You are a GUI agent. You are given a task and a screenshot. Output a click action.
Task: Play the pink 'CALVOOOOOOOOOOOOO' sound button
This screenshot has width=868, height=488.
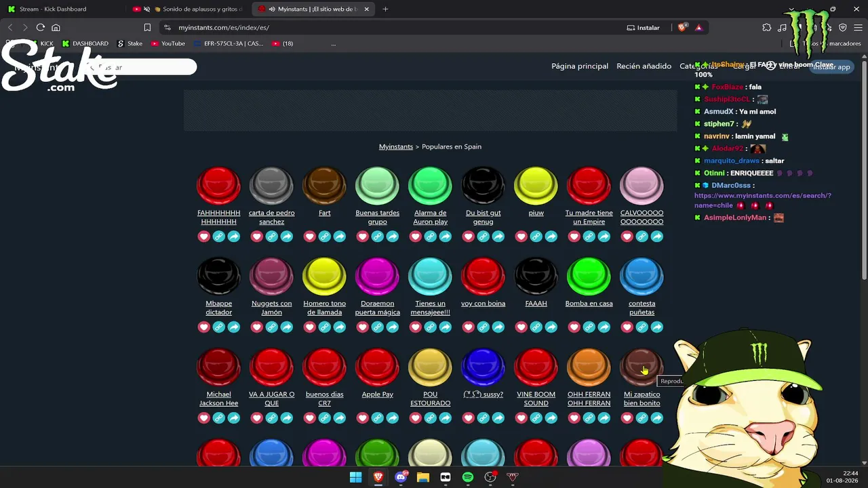642,186
